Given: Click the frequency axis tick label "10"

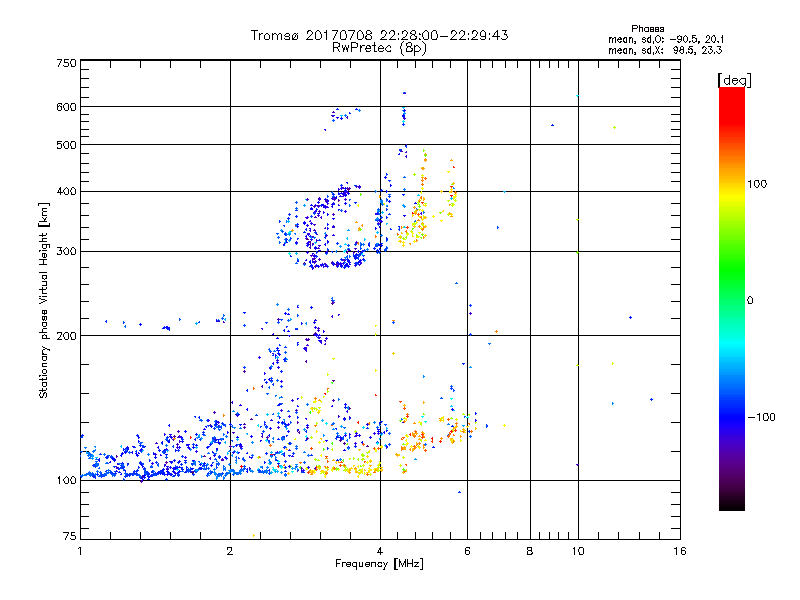Looking at the screenshot, I should pyautogui.click(x=578, y=551).
